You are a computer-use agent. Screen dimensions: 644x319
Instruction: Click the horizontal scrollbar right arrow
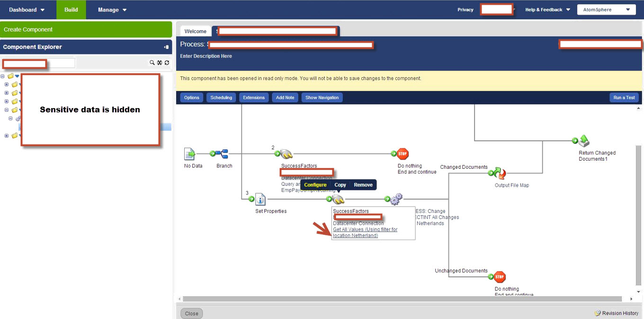pyautogui.click(x=631, y=299)
